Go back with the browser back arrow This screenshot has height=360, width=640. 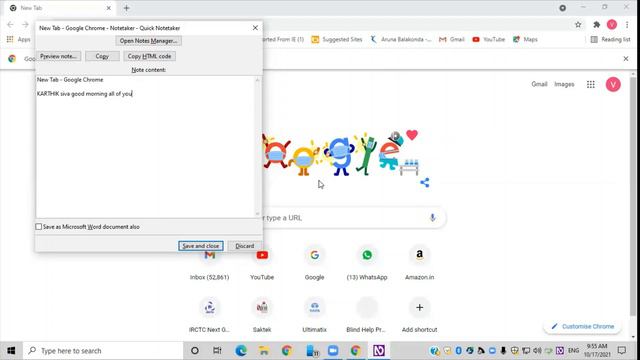click(10, 25)
